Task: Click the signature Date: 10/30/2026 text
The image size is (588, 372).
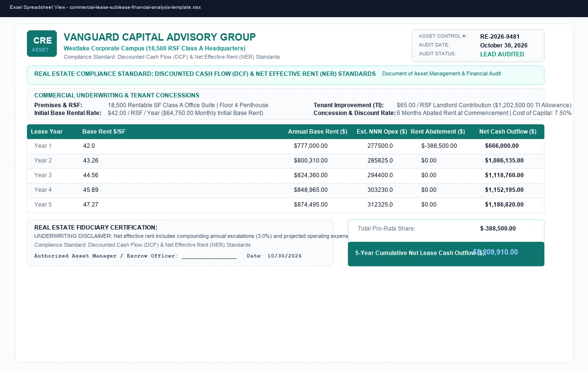Action: 274,256
